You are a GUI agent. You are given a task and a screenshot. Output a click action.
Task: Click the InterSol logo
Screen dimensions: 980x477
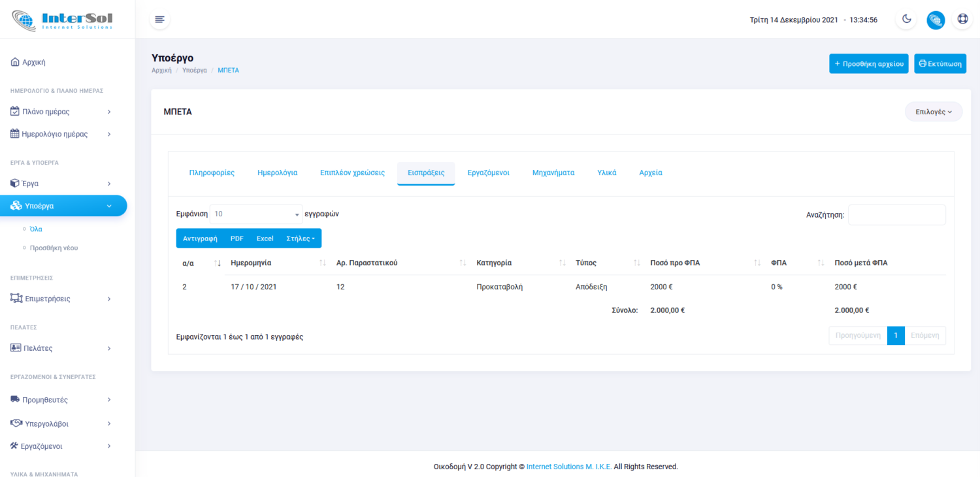click(63, 20)
